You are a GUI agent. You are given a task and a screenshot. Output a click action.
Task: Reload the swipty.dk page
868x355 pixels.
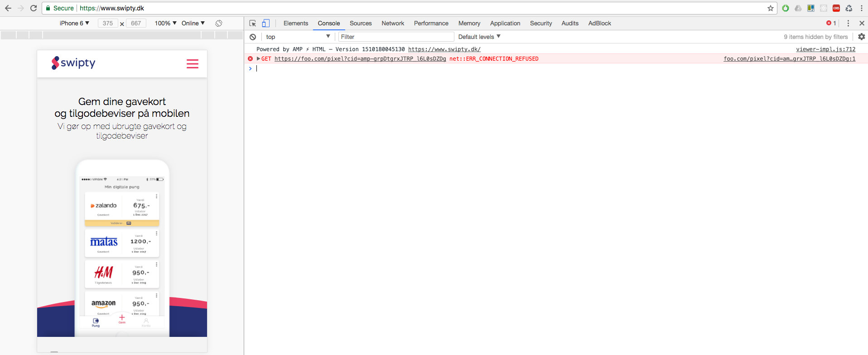coord(34,8)
